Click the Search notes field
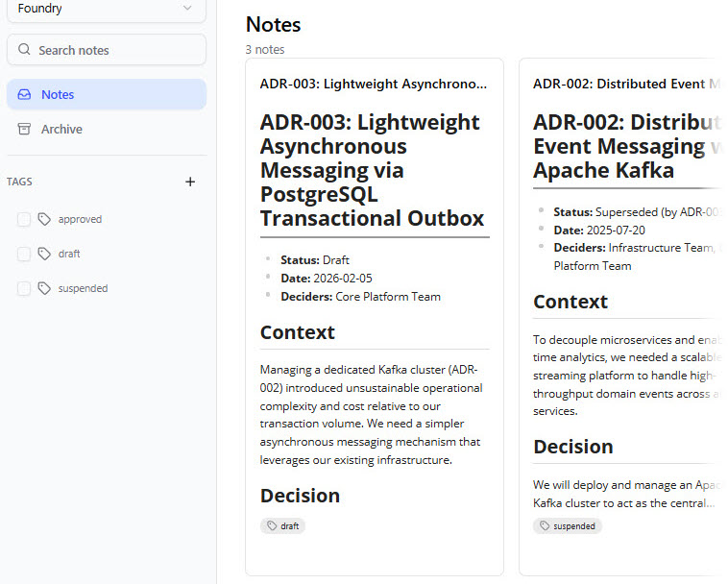The image size is (728, 584). [107, 50]
